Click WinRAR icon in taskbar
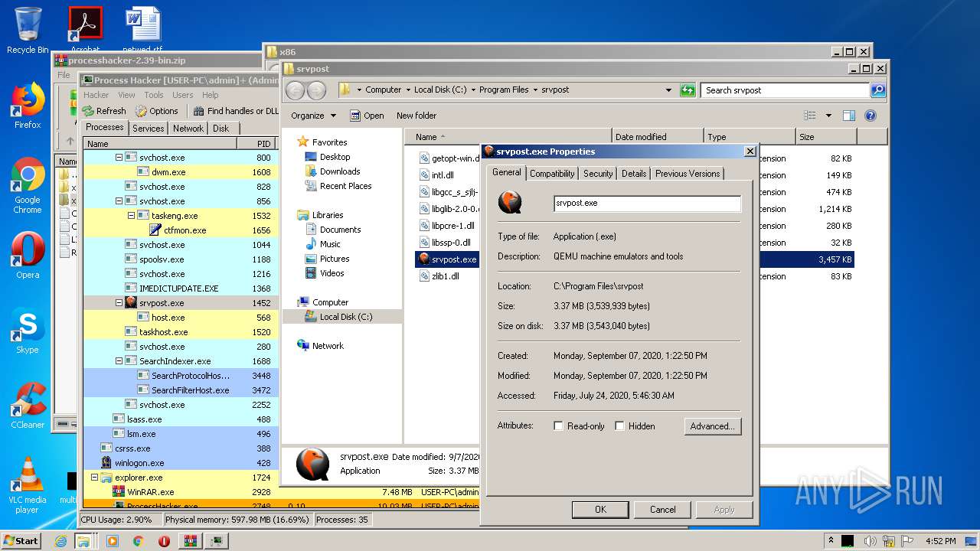Screen dimensions: 980x551 click(x=190, y=541)
